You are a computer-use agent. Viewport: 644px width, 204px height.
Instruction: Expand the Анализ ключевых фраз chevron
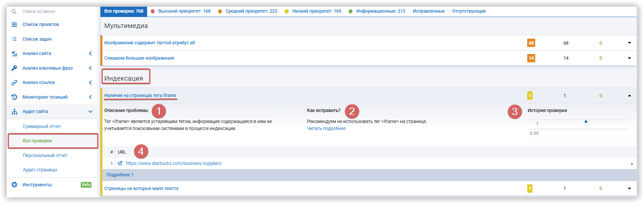click(90, 68)
